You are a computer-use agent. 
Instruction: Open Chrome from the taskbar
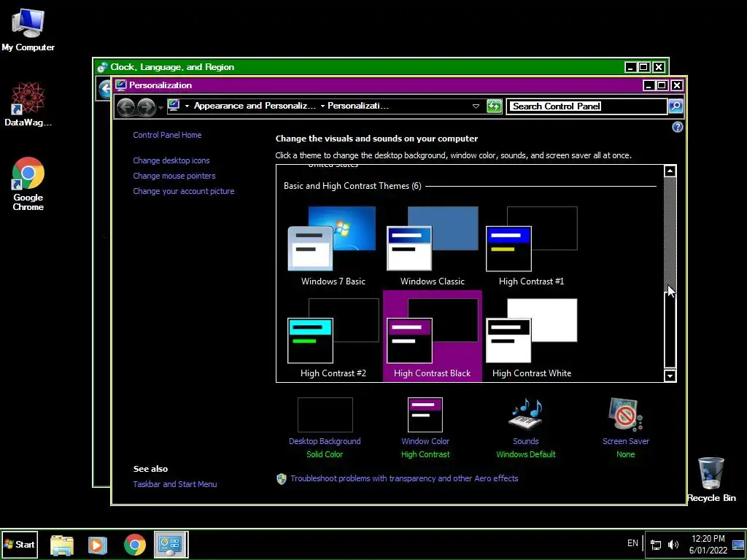(x=135, y=545)
